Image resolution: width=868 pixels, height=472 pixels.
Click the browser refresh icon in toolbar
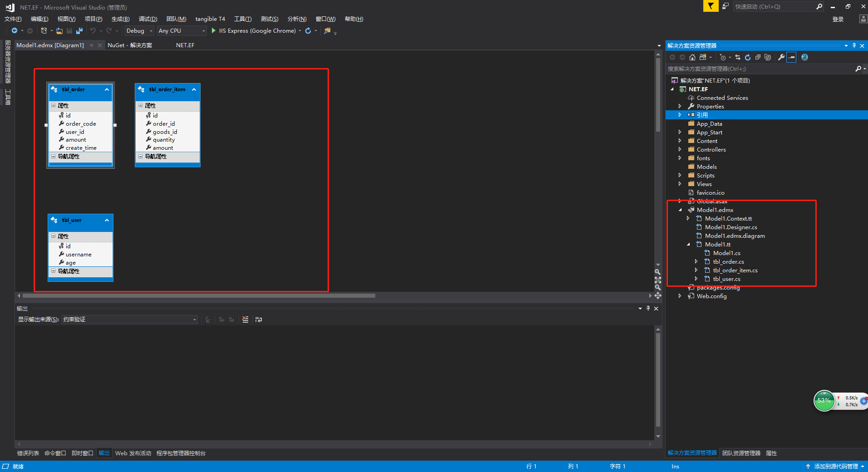(308, 31)
